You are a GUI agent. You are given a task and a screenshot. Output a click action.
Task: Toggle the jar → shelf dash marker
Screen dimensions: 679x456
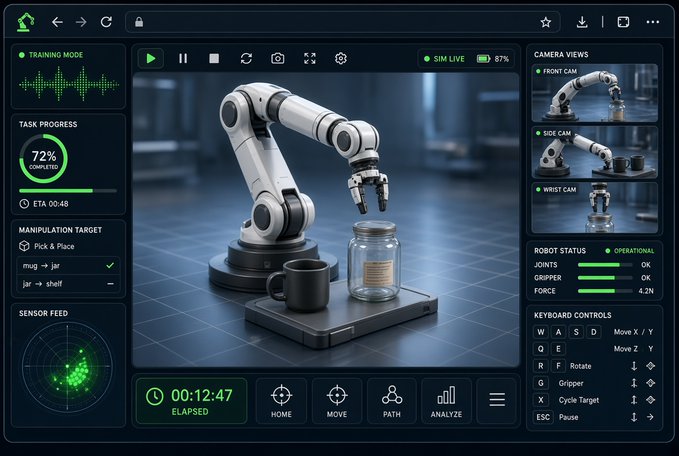[x=110, y=284]
